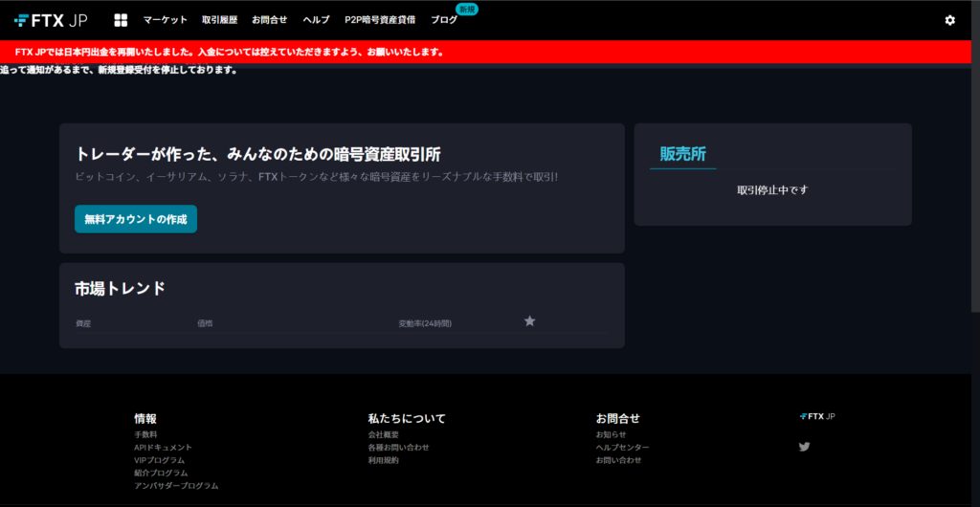Image resolution: width=980 pixels, height=507 pixels.
Task: Sort by the 資産 column header
Action: point(83,323)
